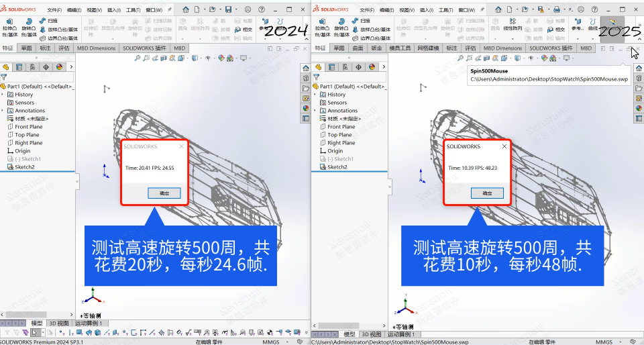Open the 插入(I) menu in the 2024 window
This screenshot has height=345, width=644.
[114, 11]
